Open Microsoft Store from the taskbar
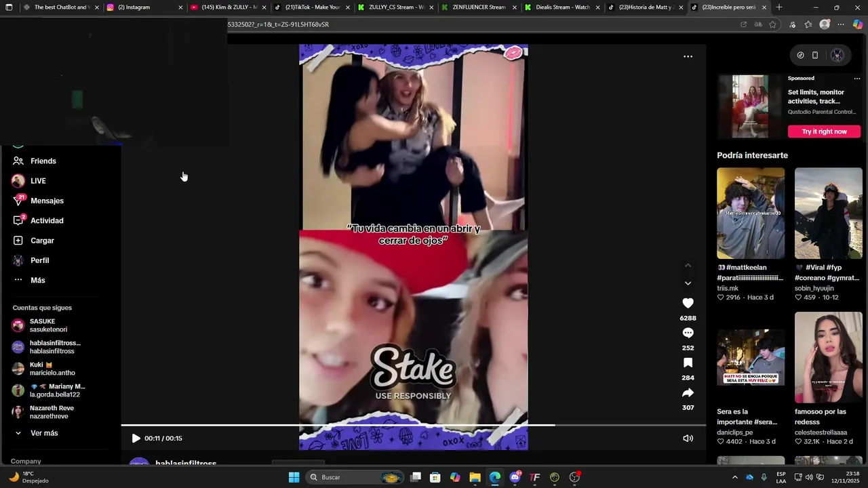Image resolution: width=868 pixels, height=488 pixels. (435, 477)
